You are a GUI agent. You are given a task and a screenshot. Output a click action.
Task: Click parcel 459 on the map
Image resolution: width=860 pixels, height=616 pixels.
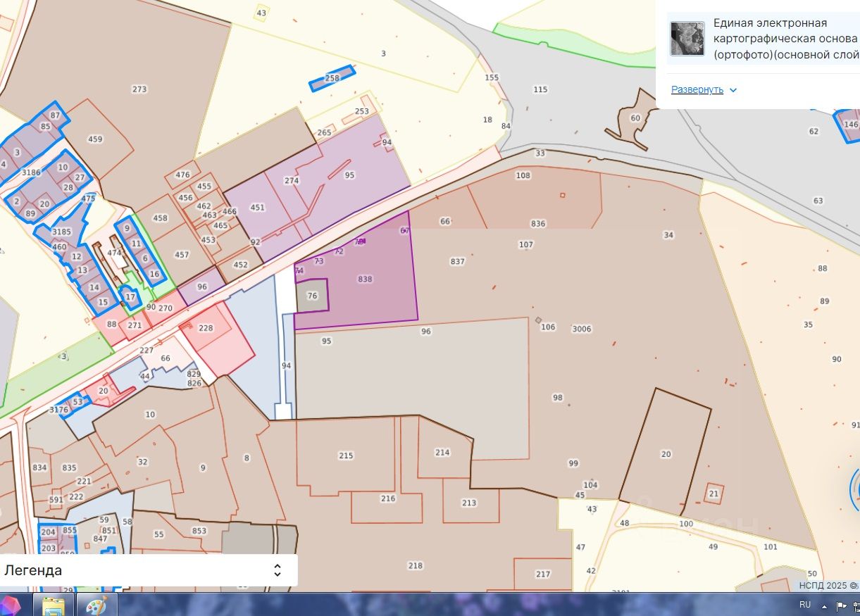(95, 139)
